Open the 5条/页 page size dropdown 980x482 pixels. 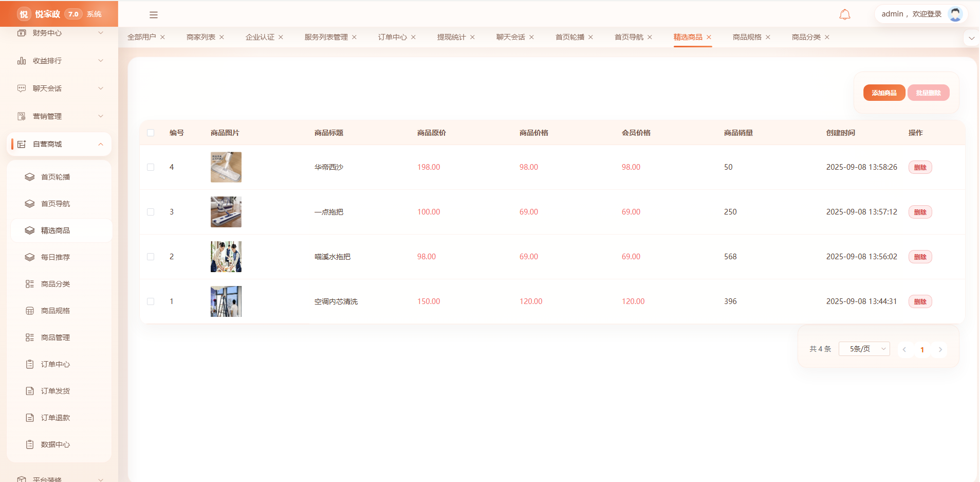click(x=864, y=349)
